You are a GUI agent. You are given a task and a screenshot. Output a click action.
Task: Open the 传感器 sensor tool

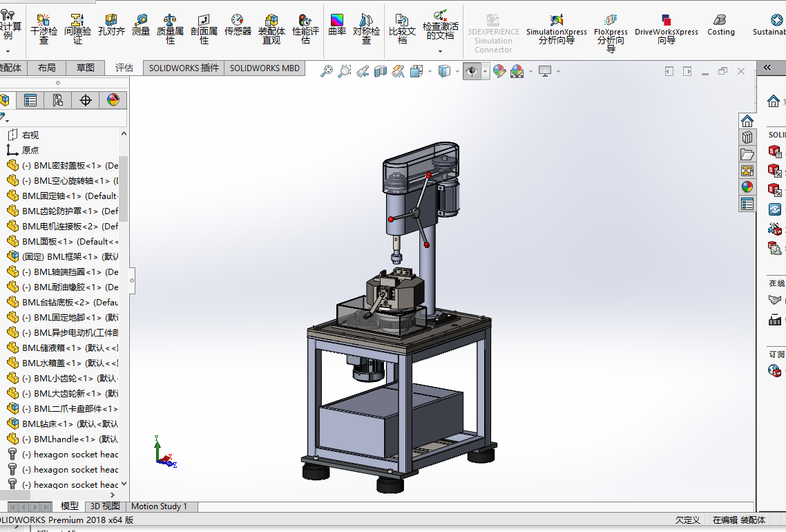[238, 25]
